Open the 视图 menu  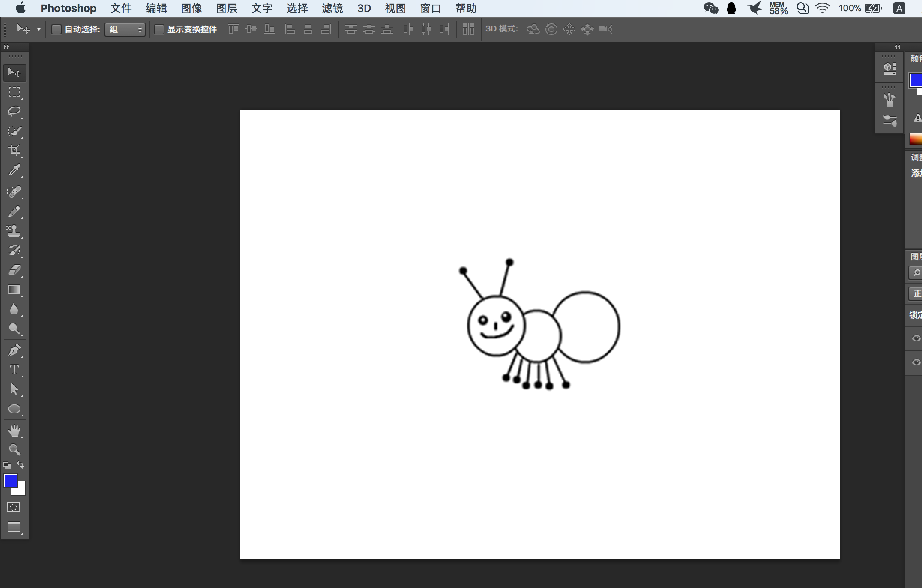coord(395,8)
